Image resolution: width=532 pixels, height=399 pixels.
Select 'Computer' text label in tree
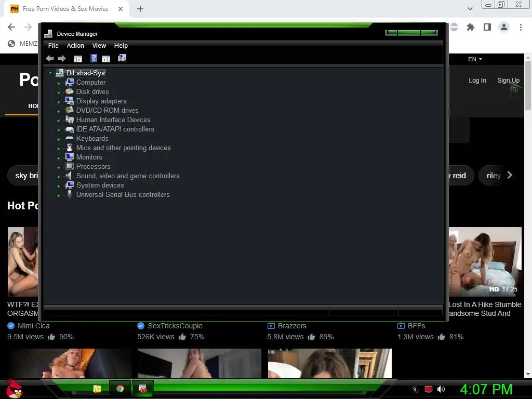coord(90,82)
